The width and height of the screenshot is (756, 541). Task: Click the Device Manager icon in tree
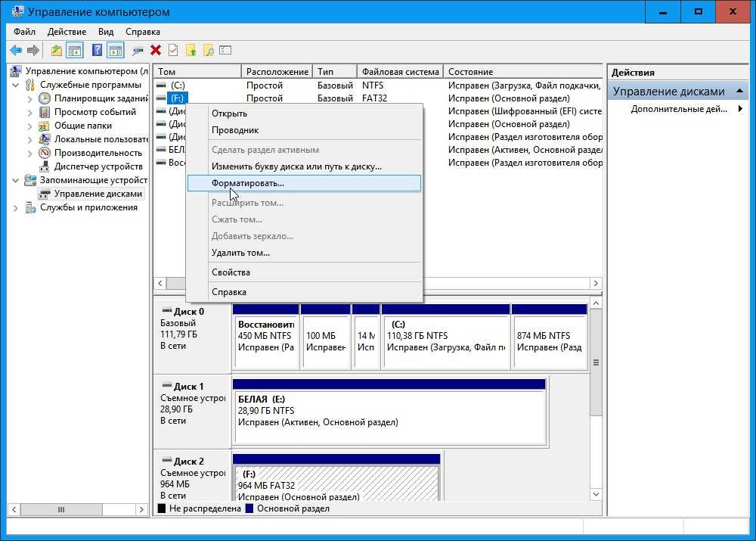[x=45, y=166]
